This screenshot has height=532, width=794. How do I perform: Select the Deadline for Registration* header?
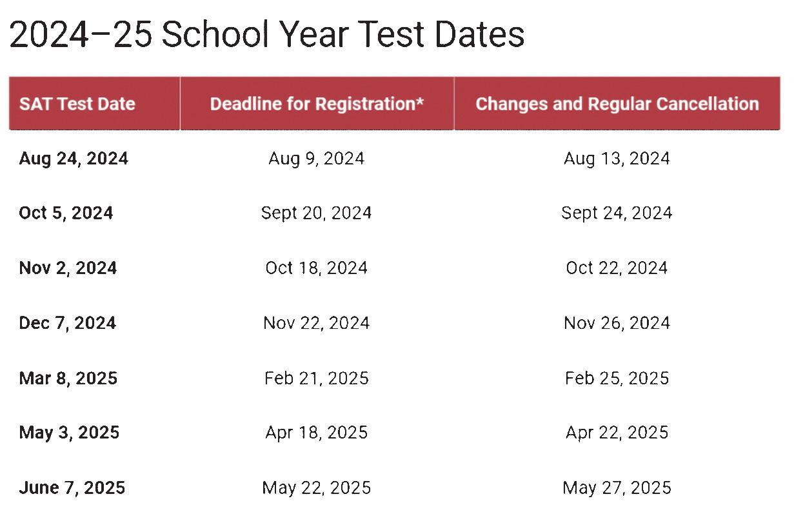tap(317, 104)
